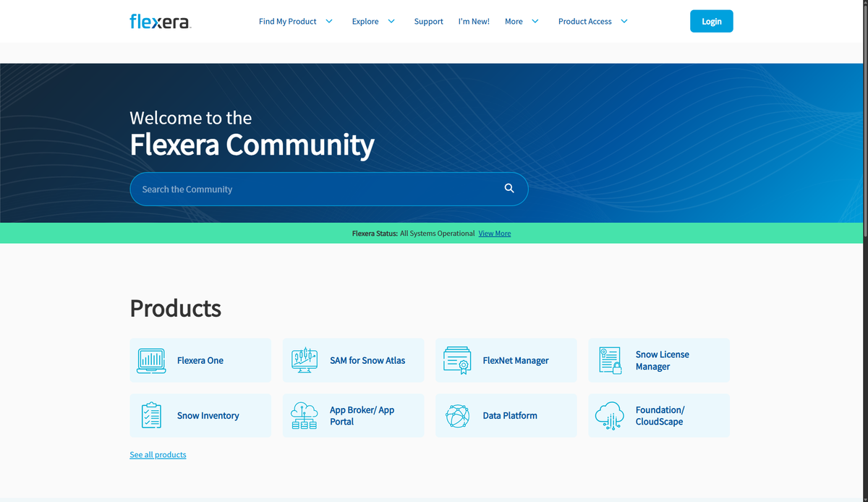Click the Flexera logo
This screenshot has height=502, width=868.
[160, 21]
